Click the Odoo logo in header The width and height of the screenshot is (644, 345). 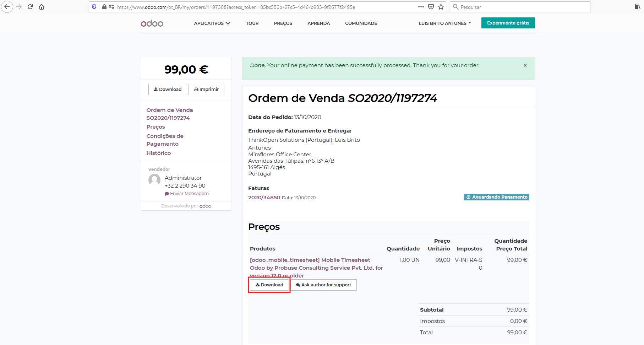(x=152, y=23)
